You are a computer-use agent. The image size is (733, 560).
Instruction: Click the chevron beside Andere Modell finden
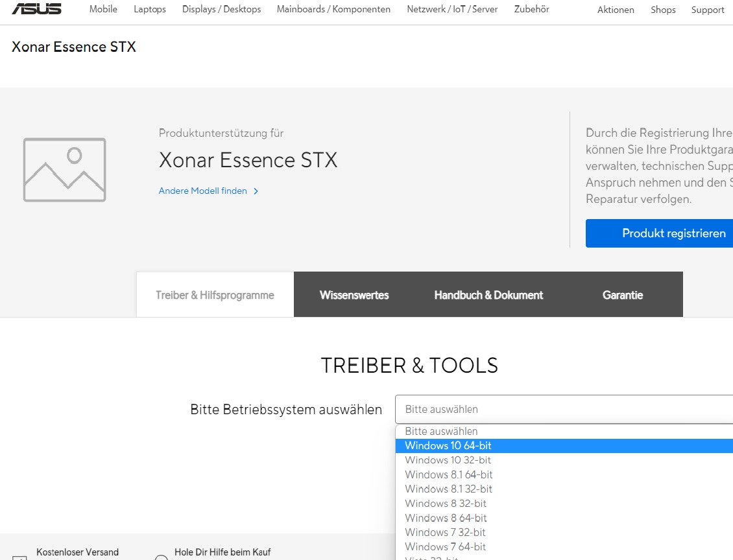click(x=256, y=191)
